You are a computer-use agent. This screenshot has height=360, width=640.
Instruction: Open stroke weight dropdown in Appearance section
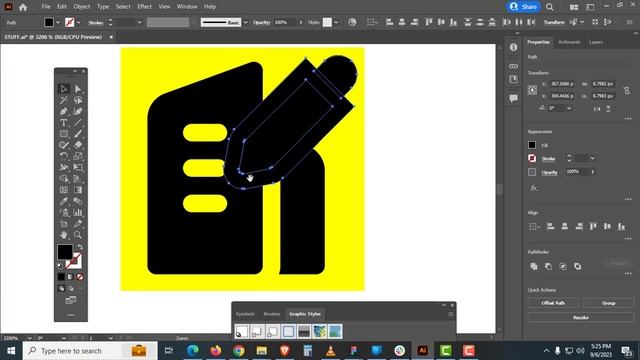[x=593, y=158]
